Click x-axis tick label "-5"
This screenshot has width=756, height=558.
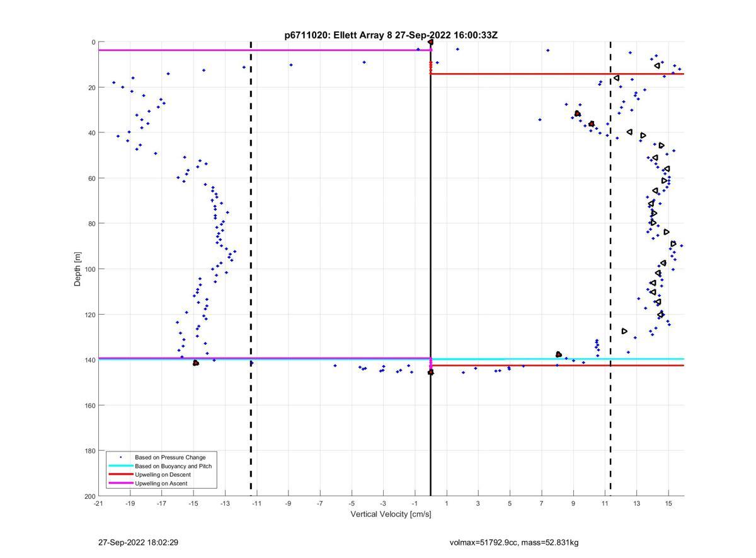[x=352, y=503]
